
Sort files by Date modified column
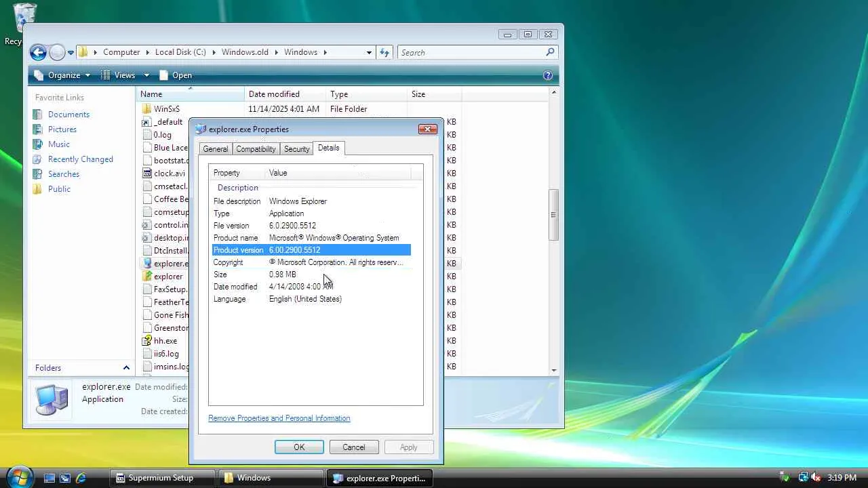pos(285,94)
